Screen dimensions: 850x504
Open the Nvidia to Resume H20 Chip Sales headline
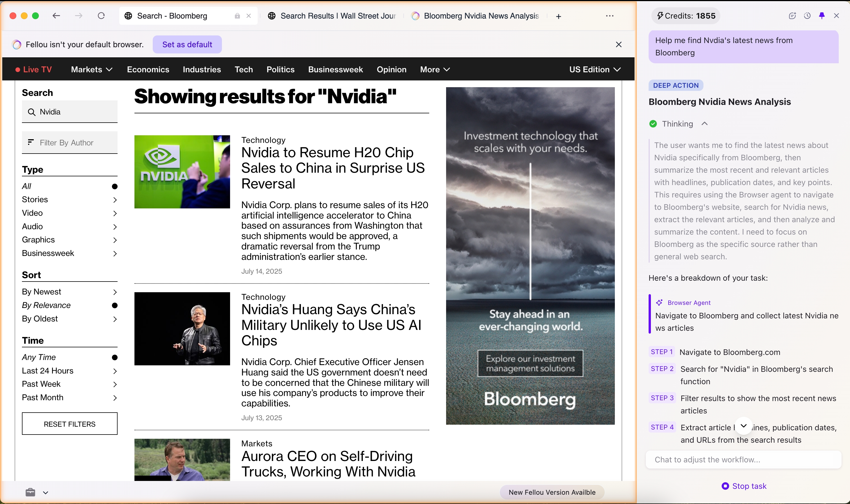tap(333, 168)
